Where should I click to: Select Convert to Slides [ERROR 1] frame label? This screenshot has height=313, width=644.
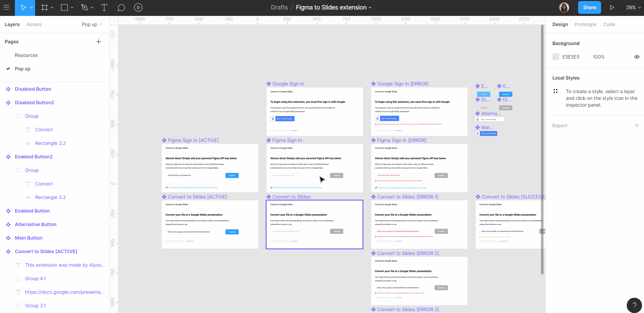[408, 197]
